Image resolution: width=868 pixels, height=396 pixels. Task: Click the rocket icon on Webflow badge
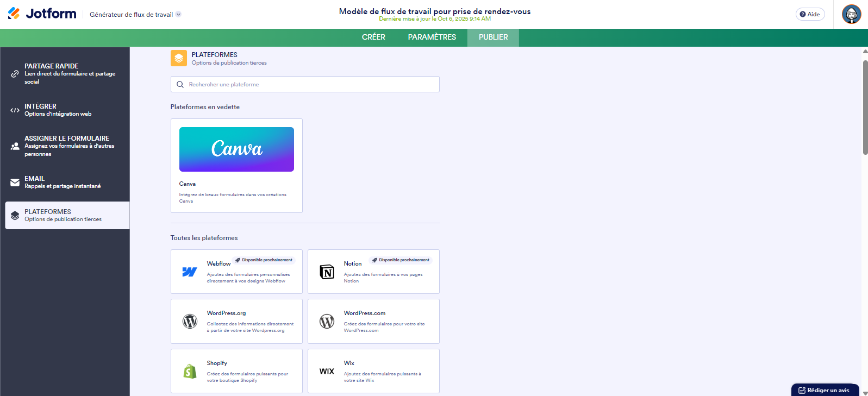point(238,260)
